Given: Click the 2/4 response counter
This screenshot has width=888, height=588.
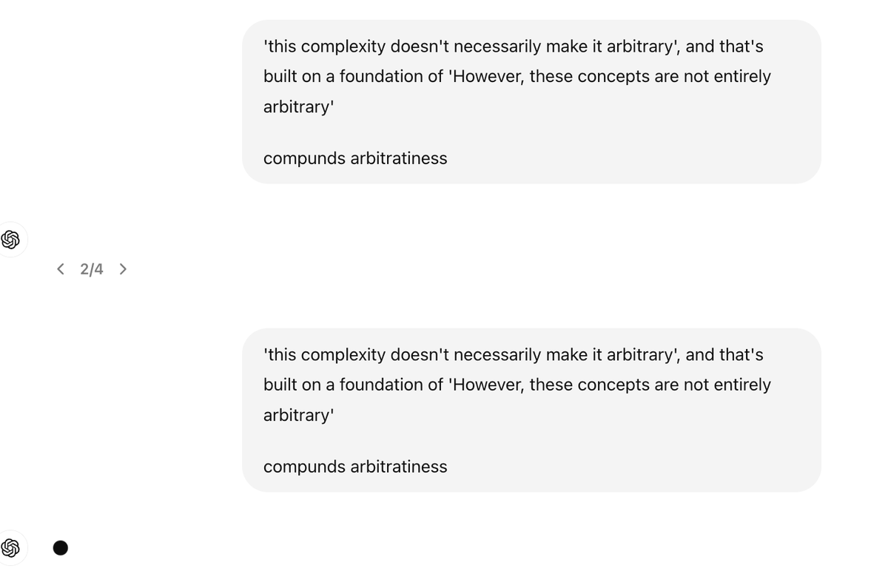Looking at the screenshot, I should coord(92,269).
